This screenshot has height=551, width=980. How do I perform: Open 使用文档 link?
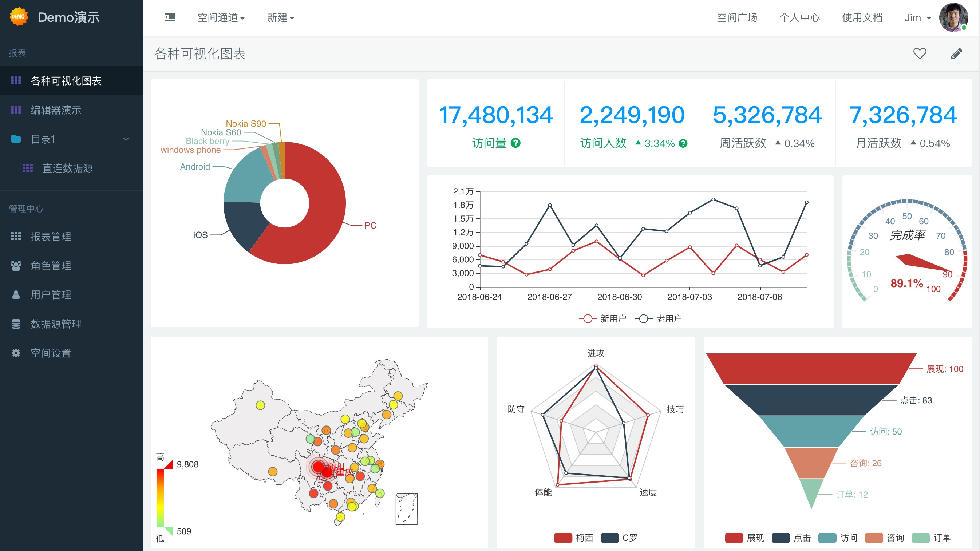pos(862,17)
